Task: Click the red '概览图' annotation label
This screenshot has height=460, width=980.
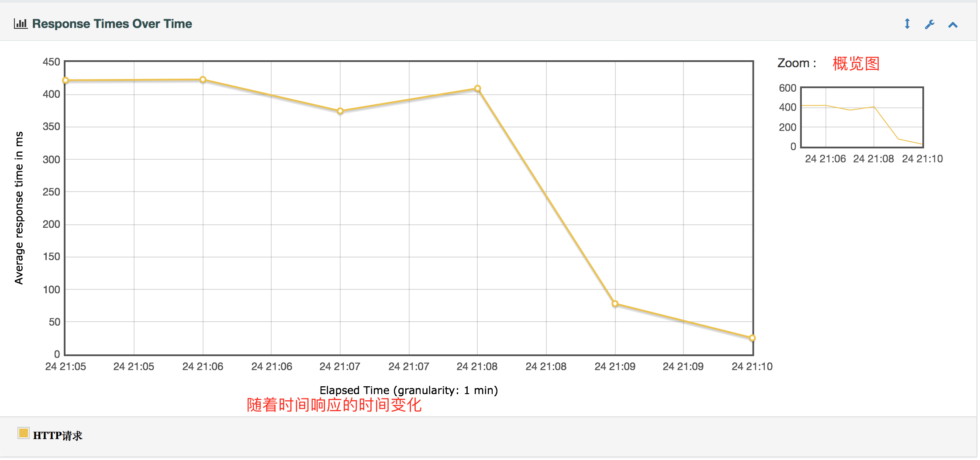Action: tap(856, 64)
